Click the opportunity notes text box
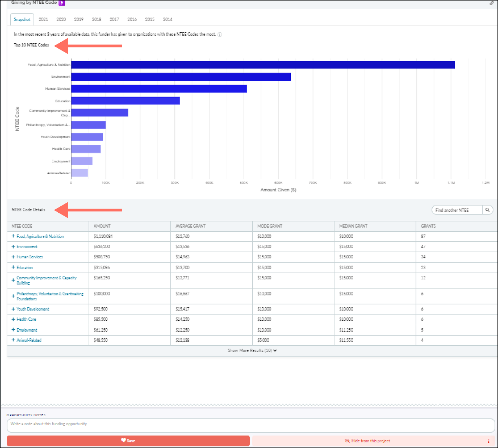This screenshot has width=498, height=448. click(251, 425)
